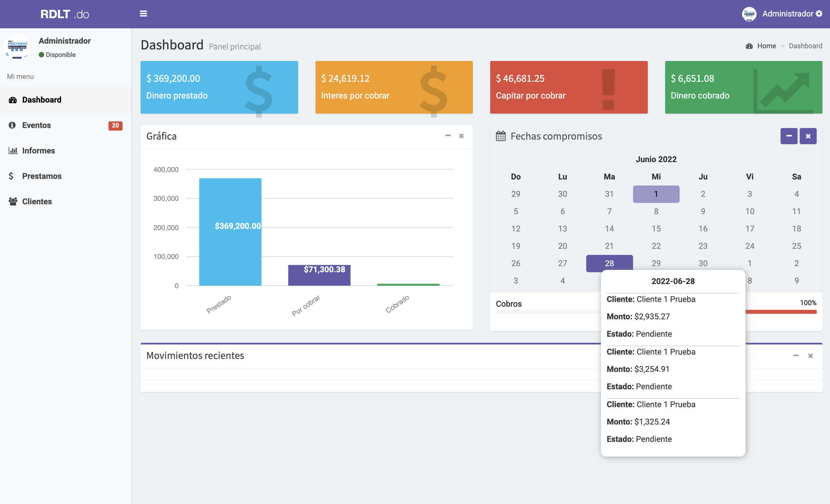This screenshot has height=504, width=830.
Task: Select day 15 in June calendar
Action: point(656,229)
